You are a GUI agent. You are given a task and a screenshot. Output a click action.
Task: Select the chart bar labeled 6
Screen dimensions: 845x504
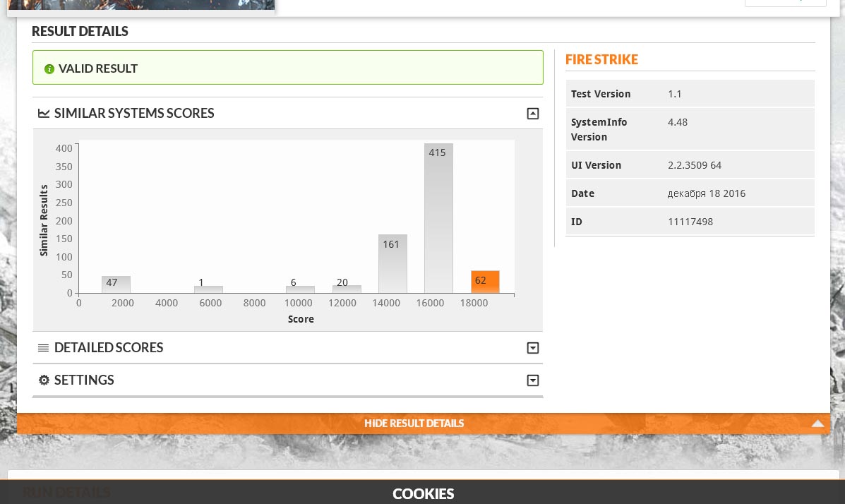300,289
